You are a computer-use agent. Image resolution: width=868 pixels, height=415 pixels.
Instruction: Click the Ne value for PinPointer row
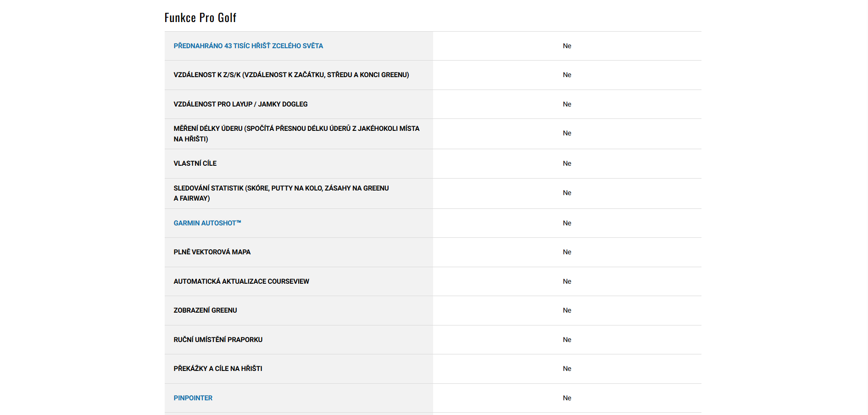click(x=567, y=398)
